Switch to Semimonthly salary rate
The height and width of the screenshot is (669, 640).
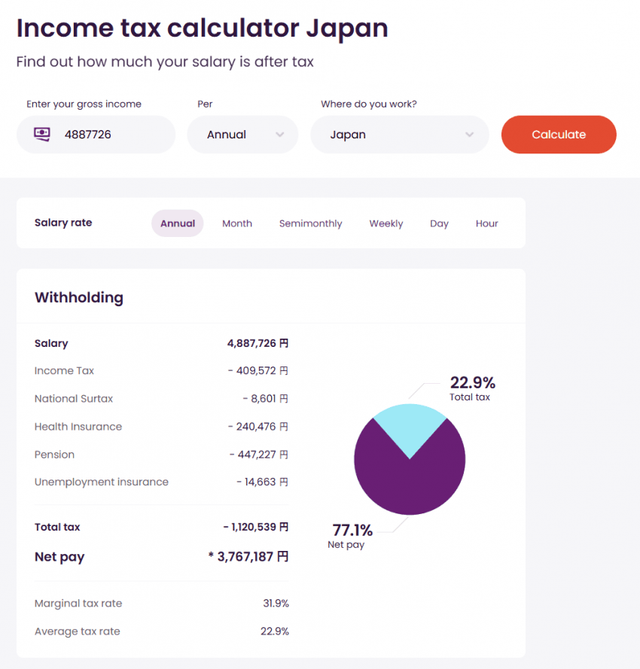pos(310,223)
